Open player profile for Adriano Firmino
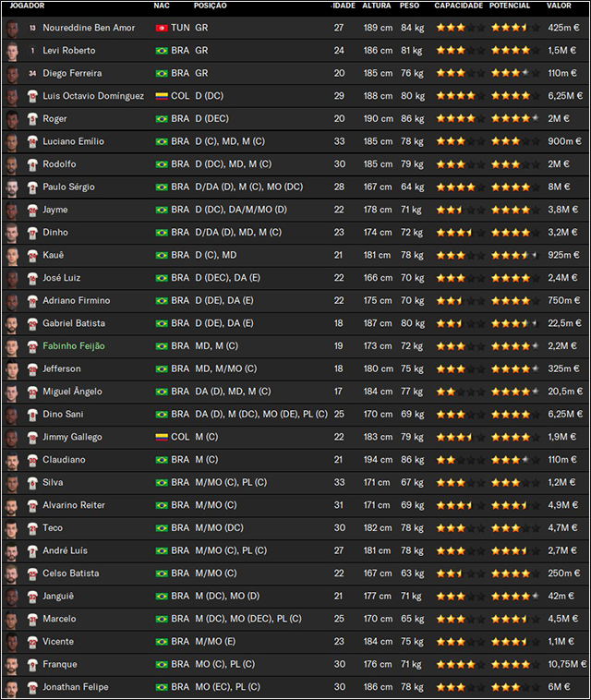 click(x=77, y=301)
